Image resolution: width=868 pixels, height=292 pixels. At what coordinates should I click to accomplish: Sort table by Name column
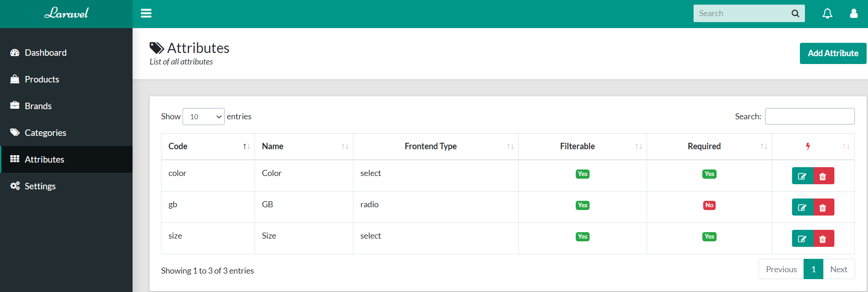(304, 146)
